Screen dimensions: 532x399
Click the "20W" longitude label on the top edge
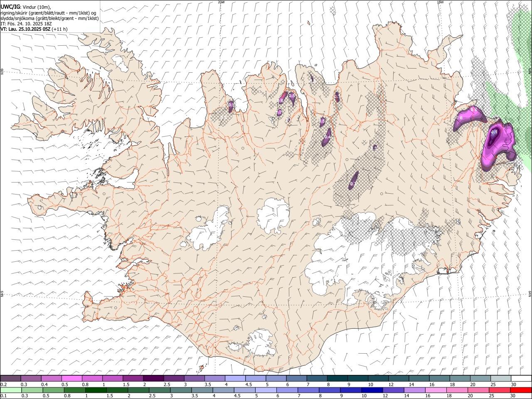221,2
